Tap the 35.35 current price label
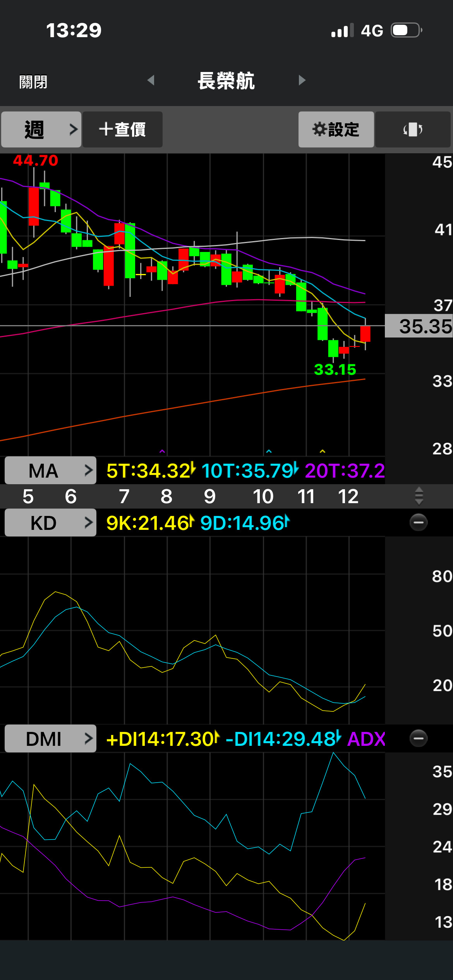 [419, 326]
